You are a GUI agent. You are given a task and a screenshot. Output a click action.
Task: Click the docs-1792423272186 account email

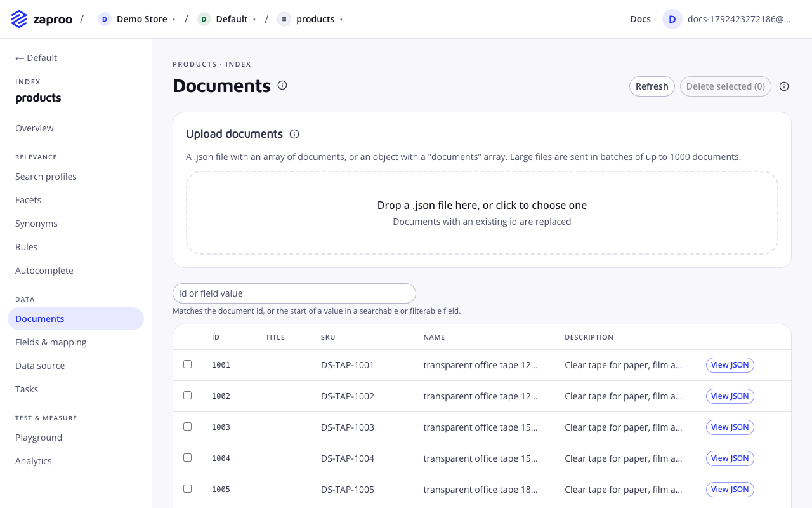[x=740, y=19]
